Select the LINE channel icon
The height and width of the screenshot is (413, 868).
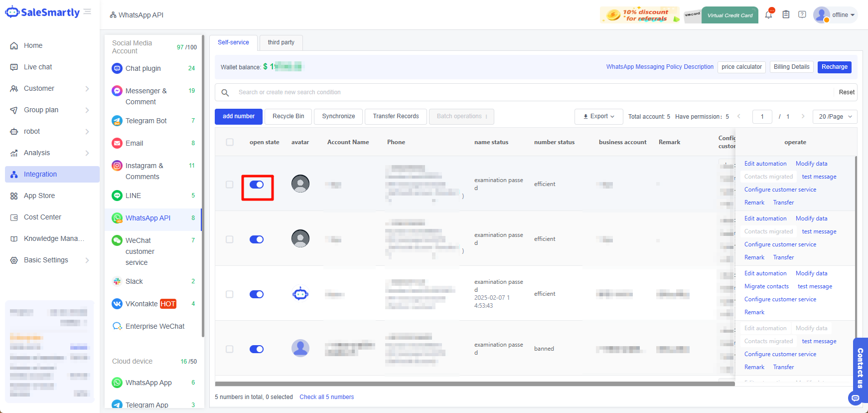tap(117, 196)
